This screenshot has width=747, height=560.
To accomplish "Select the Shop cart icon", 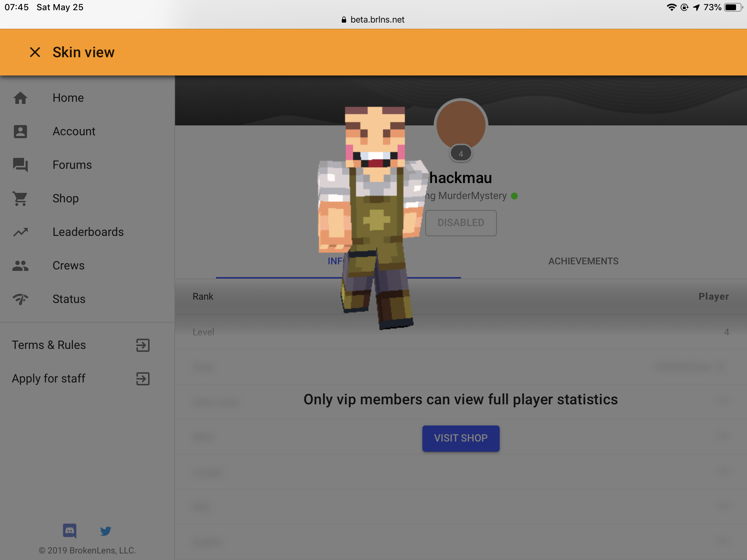I will [x=20, y=198].
